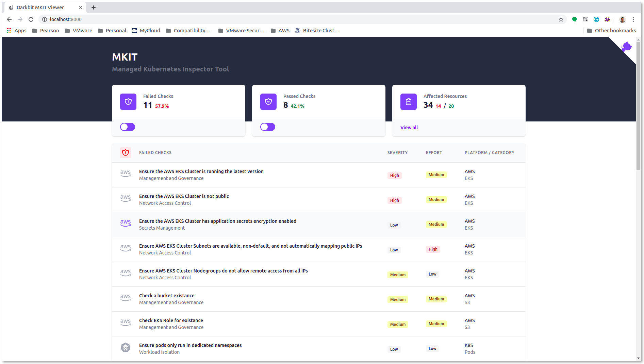This screenshot has height=364, width=644.
Task: Open the MyCloud bookmark
Action: (x=146, y=31)
